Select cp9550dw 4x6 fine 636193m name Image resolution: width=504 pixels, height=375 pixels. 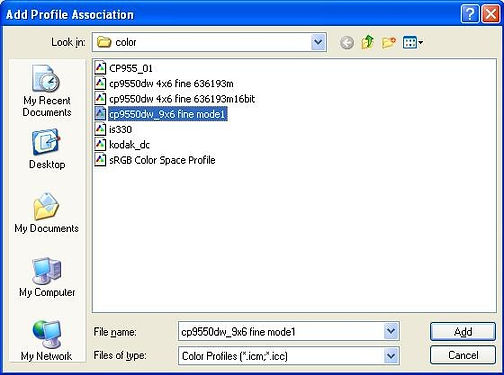(x=171, y=83)
